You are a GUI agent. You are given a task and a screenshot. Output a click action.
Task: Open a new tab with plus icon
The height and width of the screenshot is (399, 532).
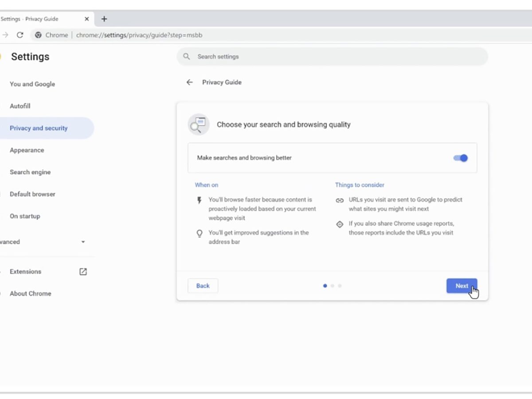(104, 19)
